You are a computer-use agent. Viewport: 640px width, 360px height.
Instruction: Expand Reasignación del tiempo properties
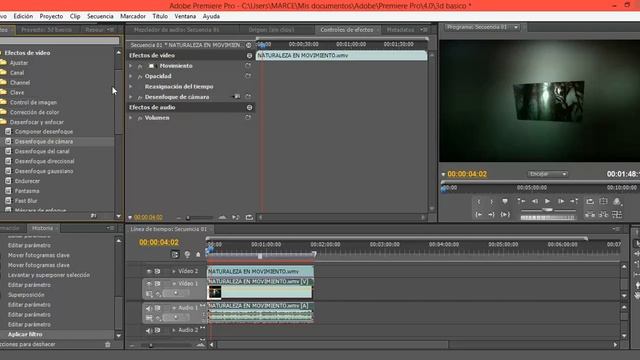point(131,87)
